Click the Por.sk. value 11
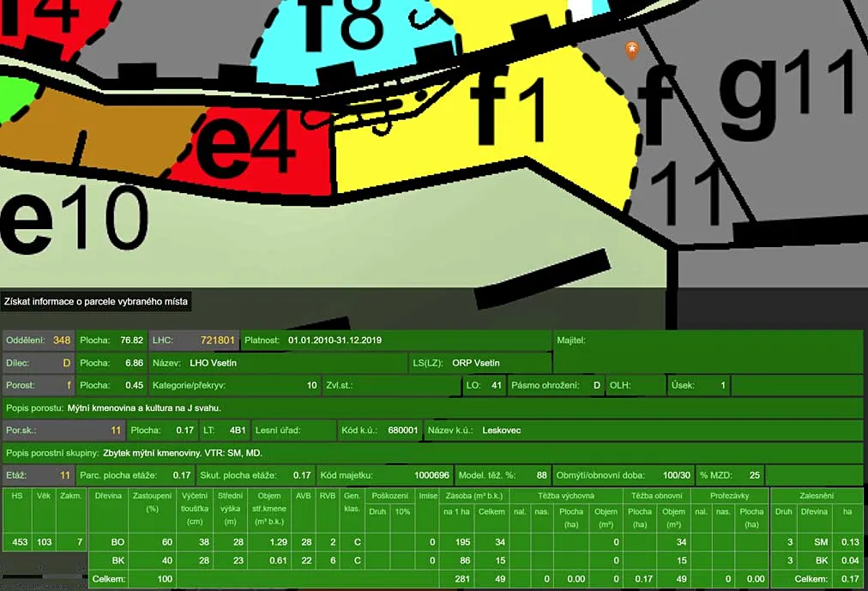The image size is (868, 591). [116, 430]
